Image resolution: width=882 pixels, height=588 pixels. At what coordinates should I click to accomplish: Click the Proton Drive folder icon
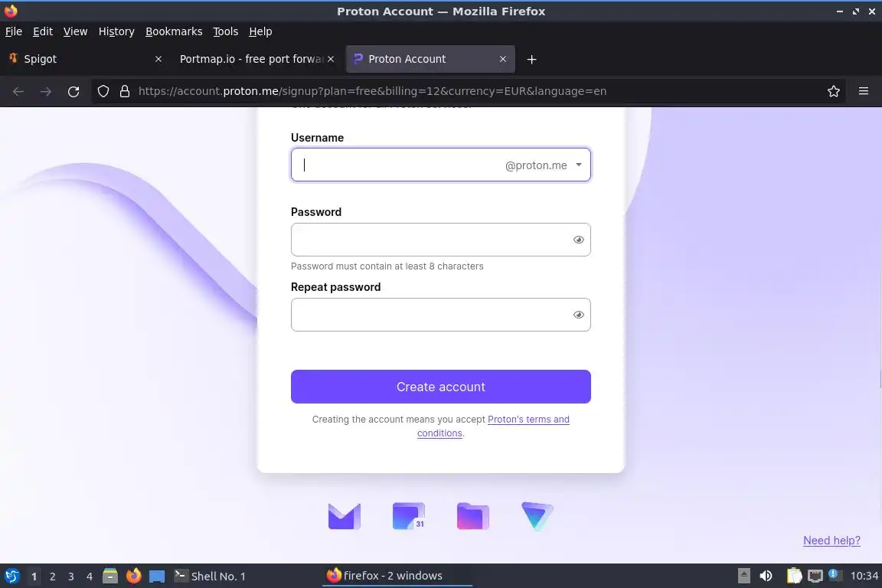click(472, 516)
